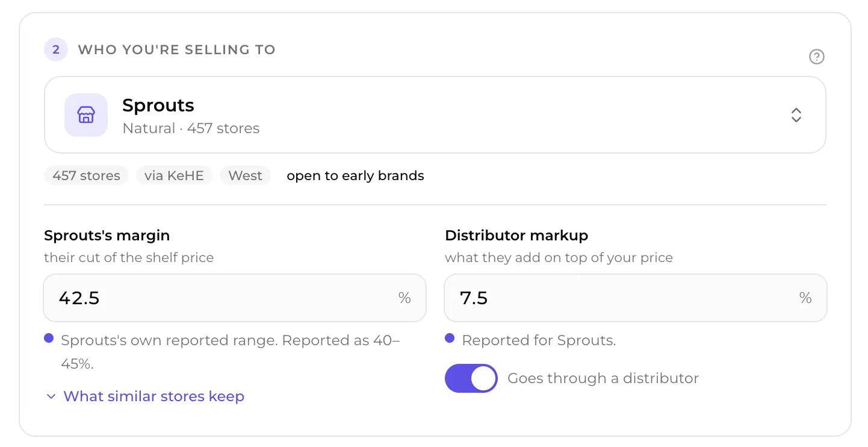
Task: Click the purple dot beside Sprouts's own reported range
Action: (x=49, y=339)
